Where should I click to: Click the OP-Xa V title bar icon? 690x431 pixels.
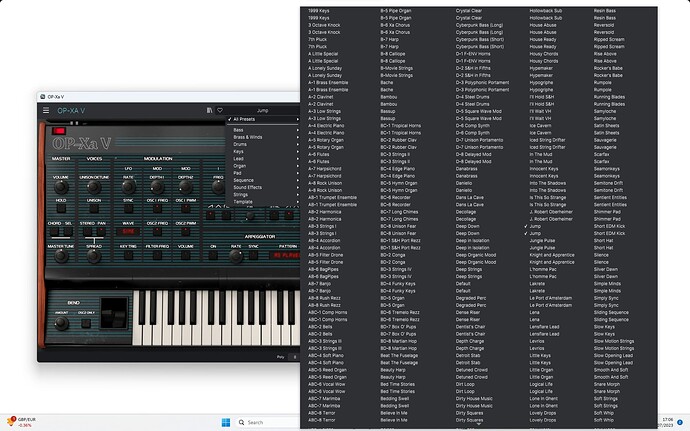pos(43,96)
